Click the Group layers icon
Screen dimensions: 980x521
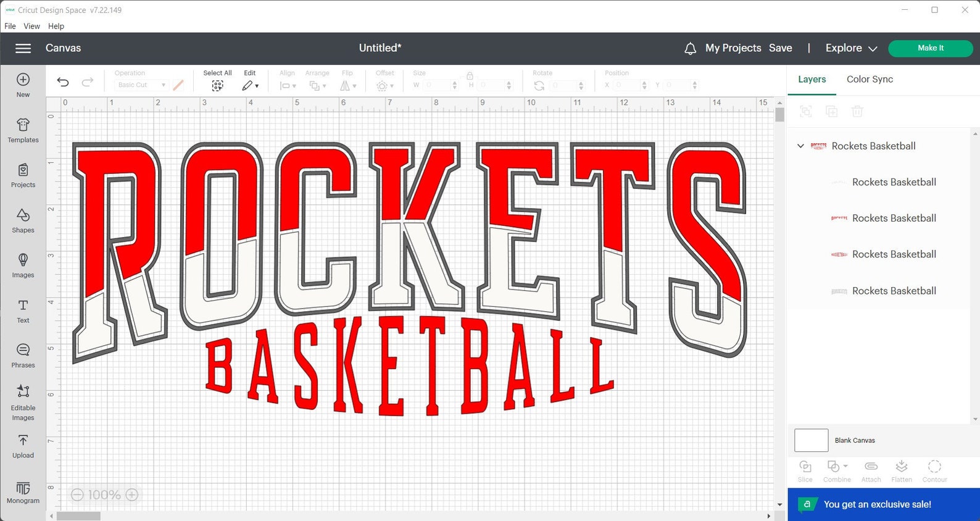pos(805,111)
